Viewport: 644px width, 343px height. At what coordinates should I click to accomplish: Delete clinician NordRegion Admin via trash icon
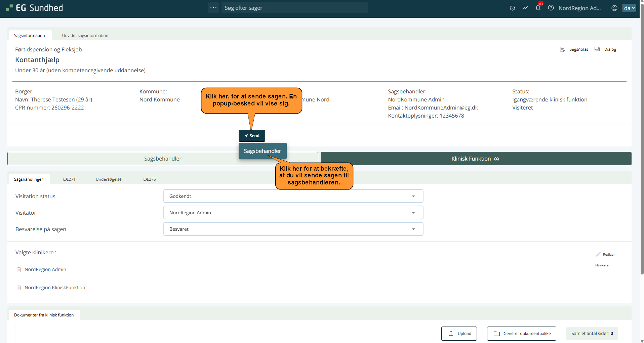pos(19,270)
